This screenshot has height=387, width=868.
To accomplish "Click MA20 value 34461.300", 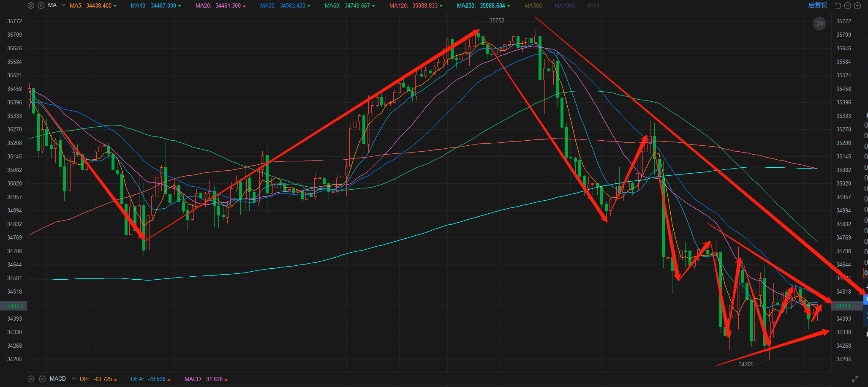I will point(228,5).
